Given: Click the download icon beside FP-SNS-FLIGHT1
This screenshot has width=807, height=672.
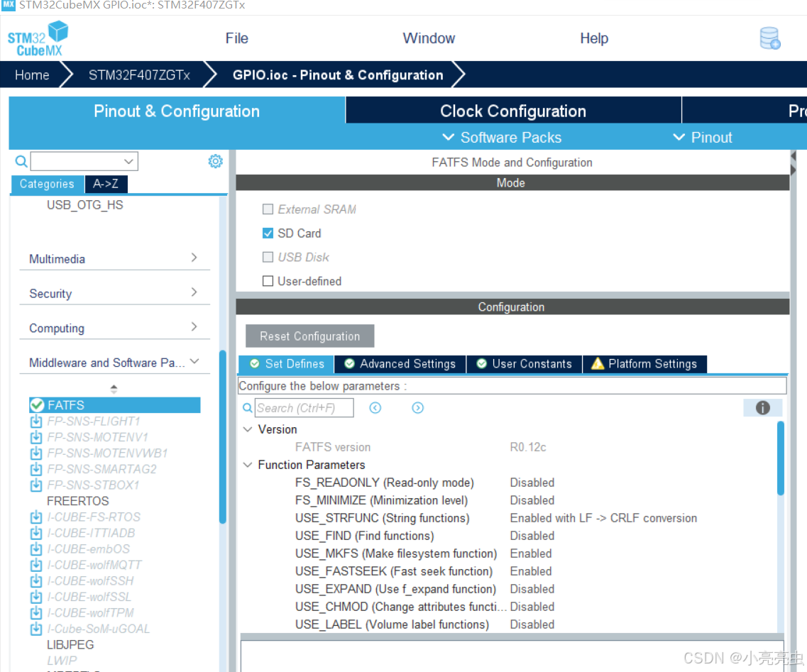Looking at the screenshot, I should click(x=36, y=422).
